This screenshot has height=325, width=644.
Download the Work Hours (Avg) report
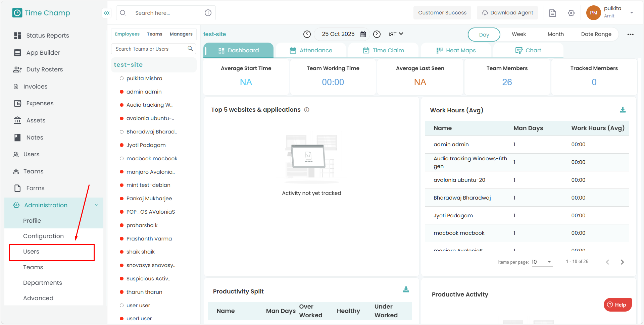pyautogui.click(x=623, y=110)
